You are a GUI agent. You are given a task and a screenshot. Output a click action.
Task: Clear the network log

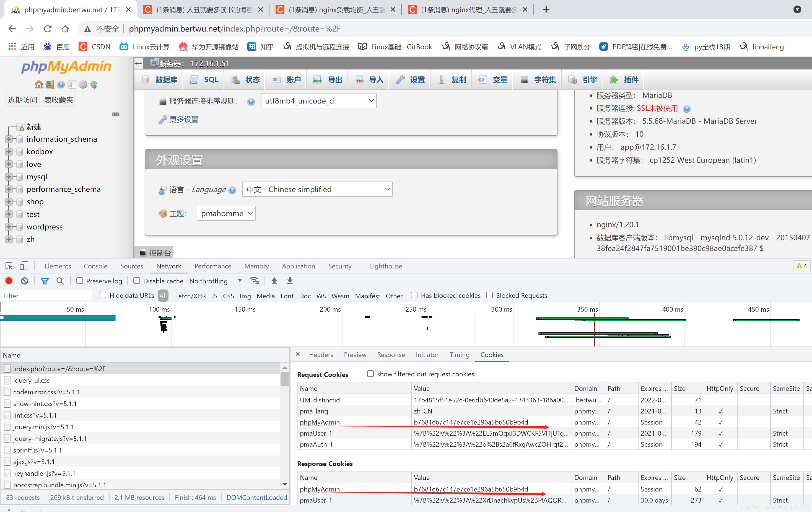click(x=25, y=281)
